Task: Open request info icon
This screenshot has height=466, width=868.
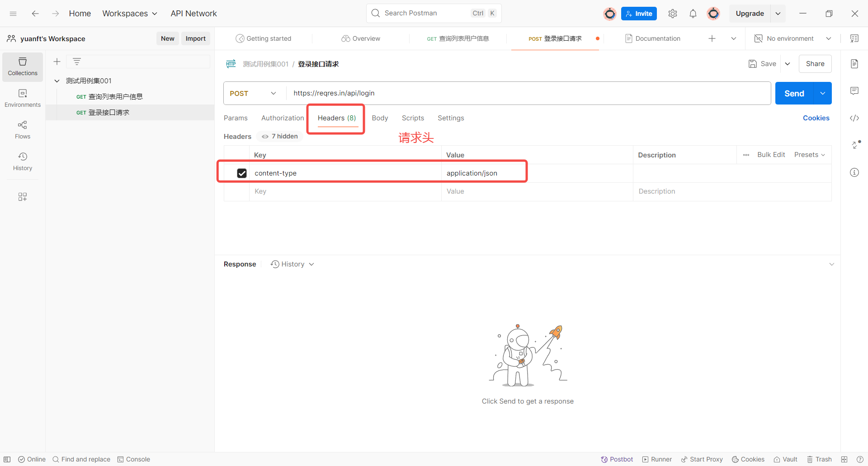Action: [x=854, y=172]
